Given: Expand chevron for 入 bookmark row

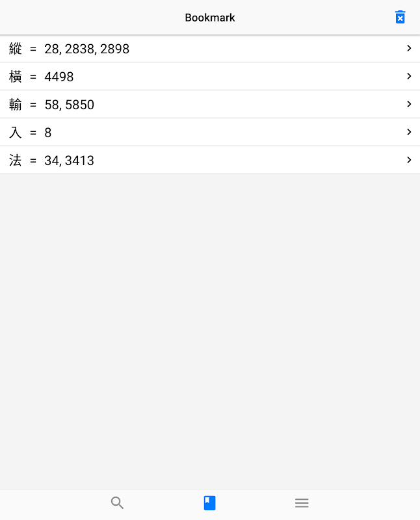Looking at the screenshot, I should click(409, 132).
